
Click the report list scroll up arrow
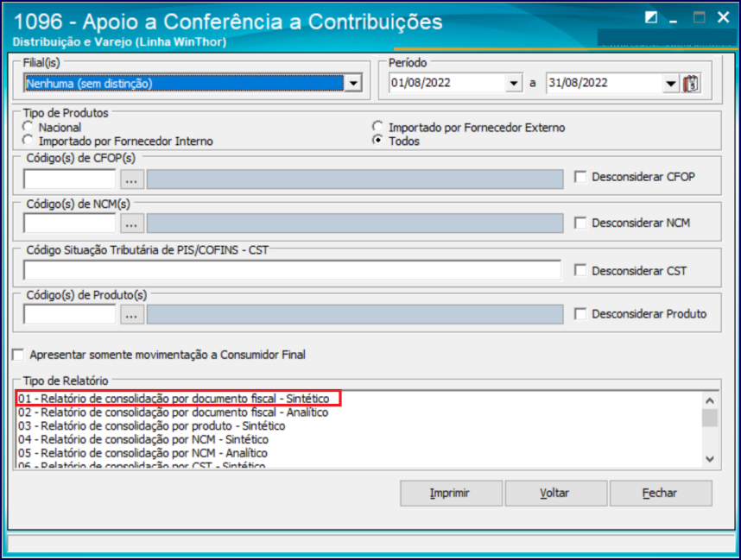(709, 401)
